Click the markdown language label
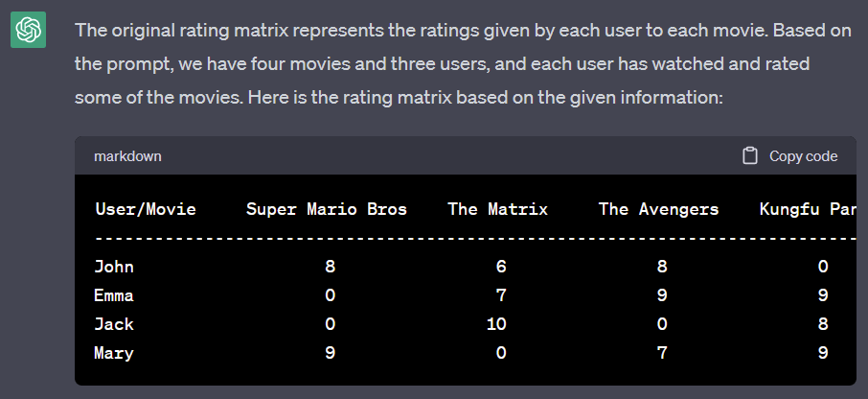Screen dimensions: 868x399 (x=127, y=156)
